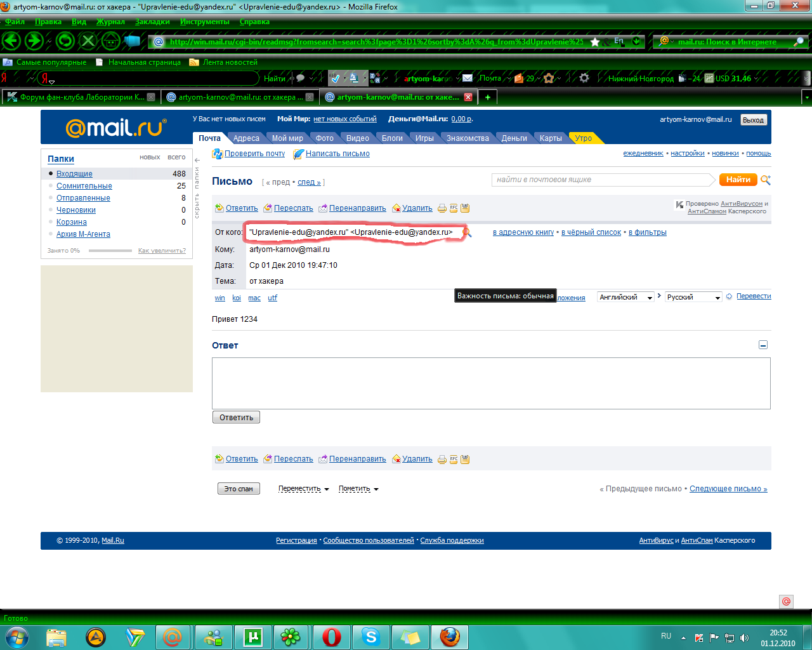The width and height of the screenshot is (812, 650).
Task: Open the Файл menu
Action: click(15, 22)
